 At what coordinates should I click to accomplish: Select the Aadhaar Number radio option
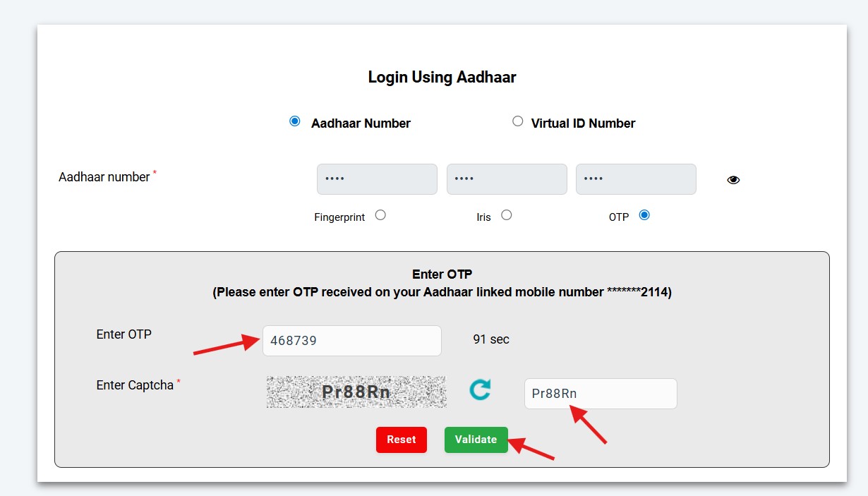[x=295, y=121]
